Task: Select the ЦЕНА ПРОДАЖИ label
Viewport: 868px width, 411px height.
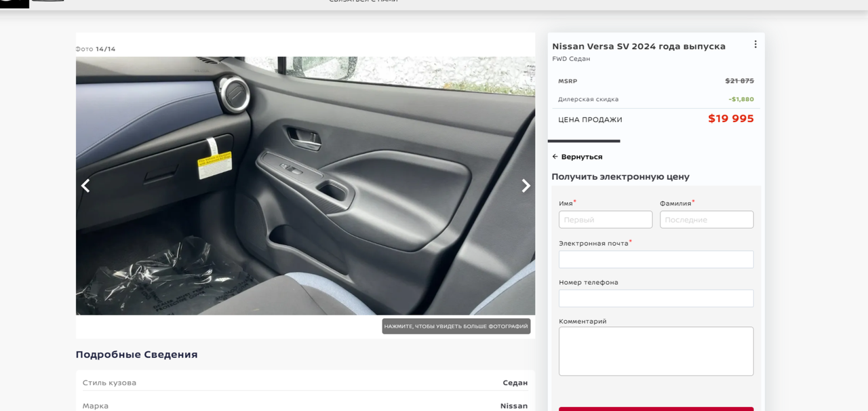Action: coord(590,119)
